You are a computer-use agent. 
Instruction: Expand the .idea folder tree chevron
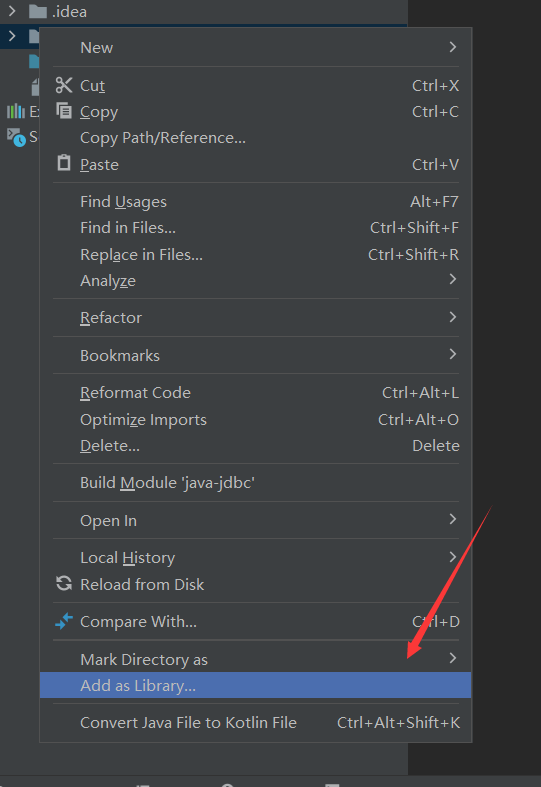(12, 11)
